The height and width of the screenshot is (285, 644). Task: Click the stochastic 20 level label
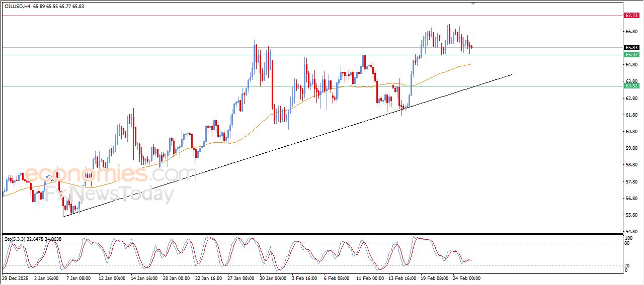(627, 265)
